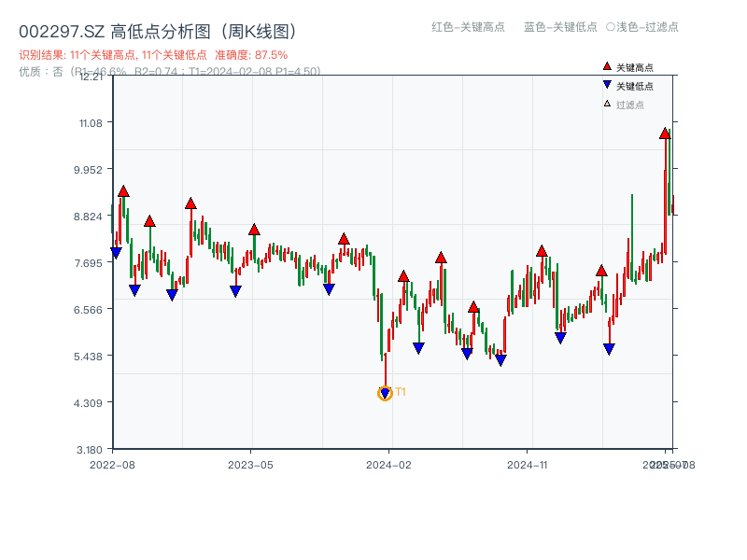Click the 2024-02 x-axis label
747x560 pixels.
click(388, 465)
